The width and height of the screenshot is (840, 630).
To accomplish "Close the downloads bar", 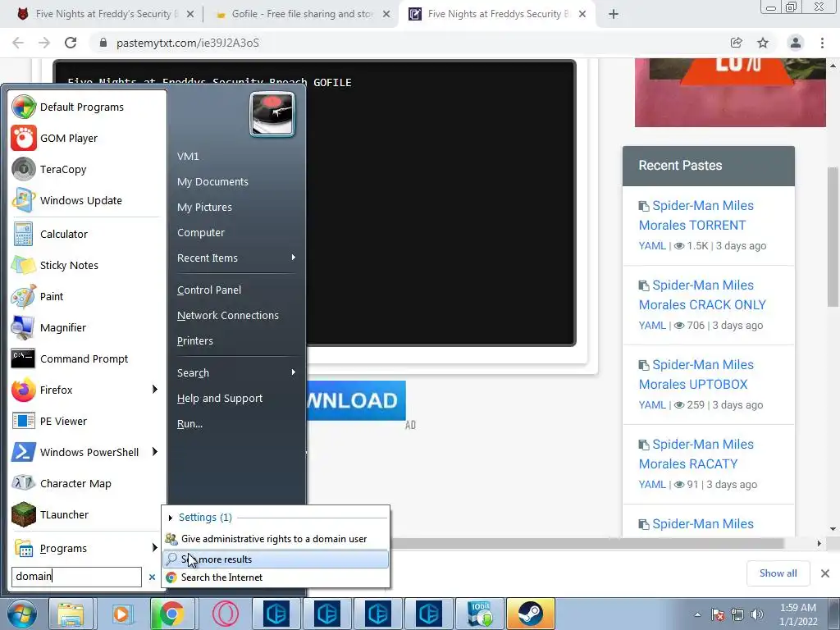I will point(825,573).
